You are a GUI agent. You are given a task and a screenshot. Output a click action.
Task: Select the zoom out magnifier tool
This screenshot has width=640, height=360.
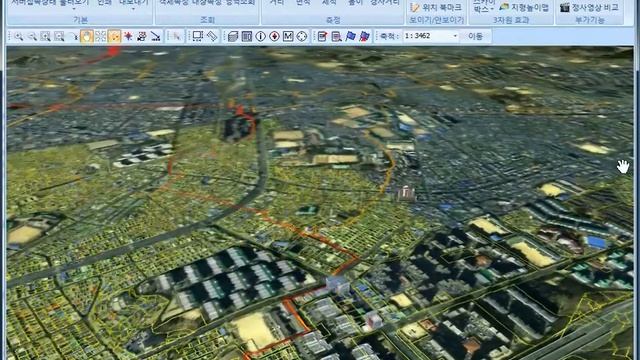[x=32, y=36]
